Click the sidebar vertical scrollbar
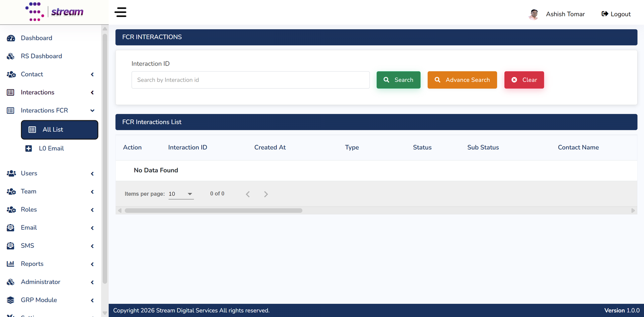Viewport: 644px width, 317px height. (105, 159)
